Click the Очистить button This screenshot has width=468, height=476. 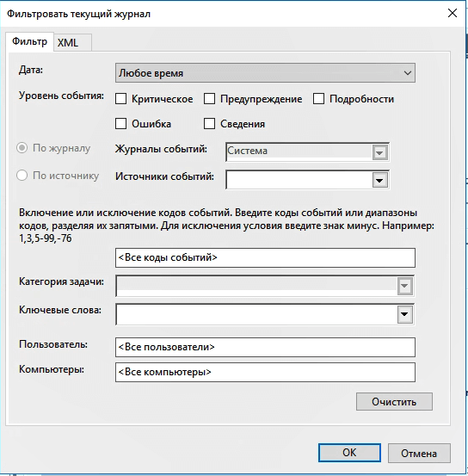coord(394,402)
